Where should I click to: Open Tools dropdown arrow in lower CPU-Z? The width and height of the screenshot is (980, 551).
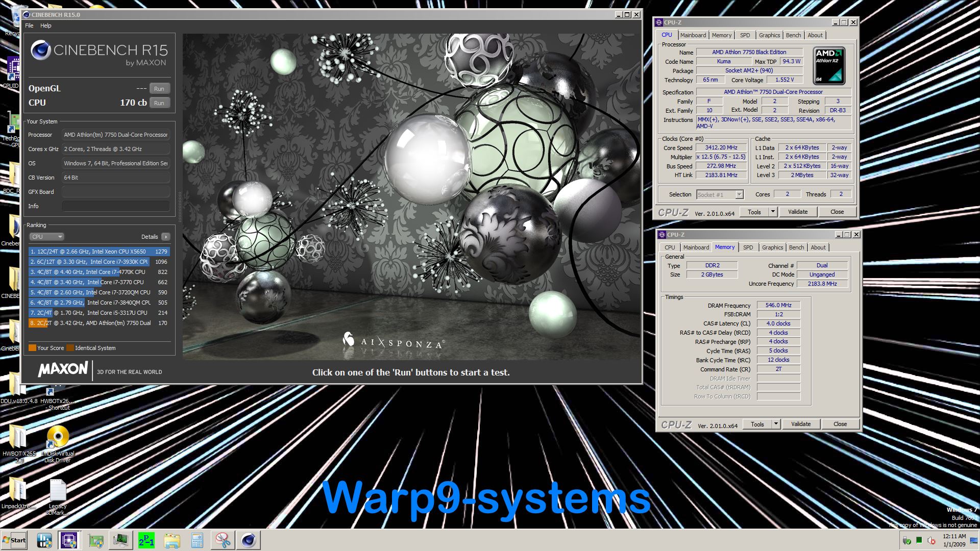pyautogui.click(x=776, y=424)
